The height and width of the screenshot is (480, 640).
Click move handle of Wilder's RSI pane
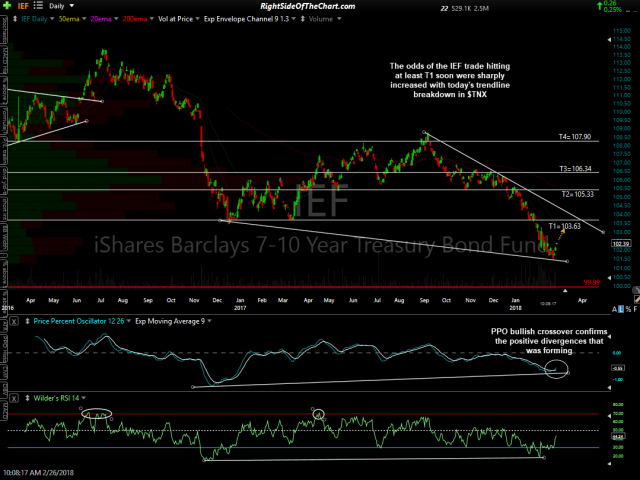(27, 398)
